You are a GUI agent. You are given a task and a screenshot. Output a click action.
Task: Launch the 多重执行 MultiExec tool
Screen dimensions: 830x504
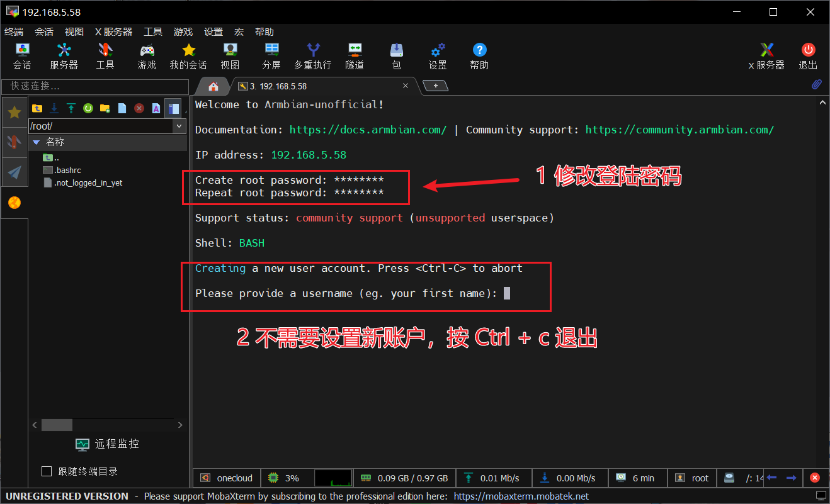(x=312, y=56)
